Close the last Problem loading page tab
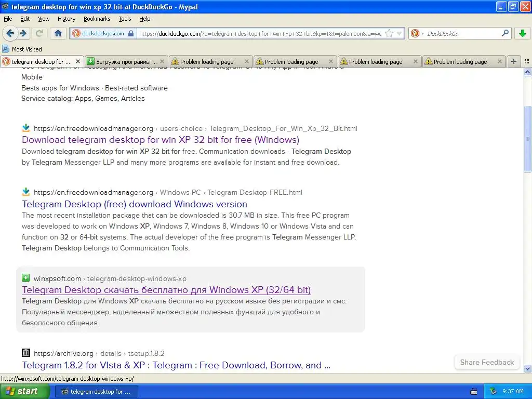This screenshot has height=399, width=532. pyautogui.click(x=499, y=61)
